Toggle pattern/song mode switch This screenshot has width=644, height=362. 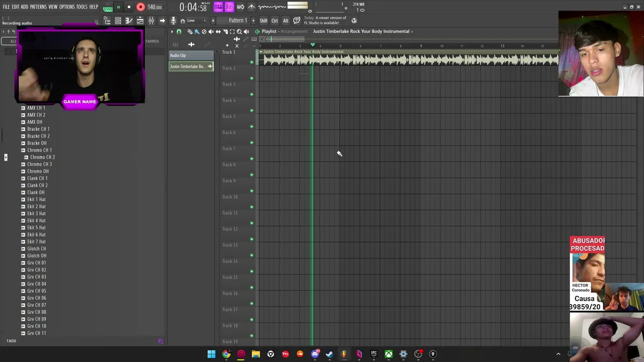pyautogui.click(x=108, y=7)
